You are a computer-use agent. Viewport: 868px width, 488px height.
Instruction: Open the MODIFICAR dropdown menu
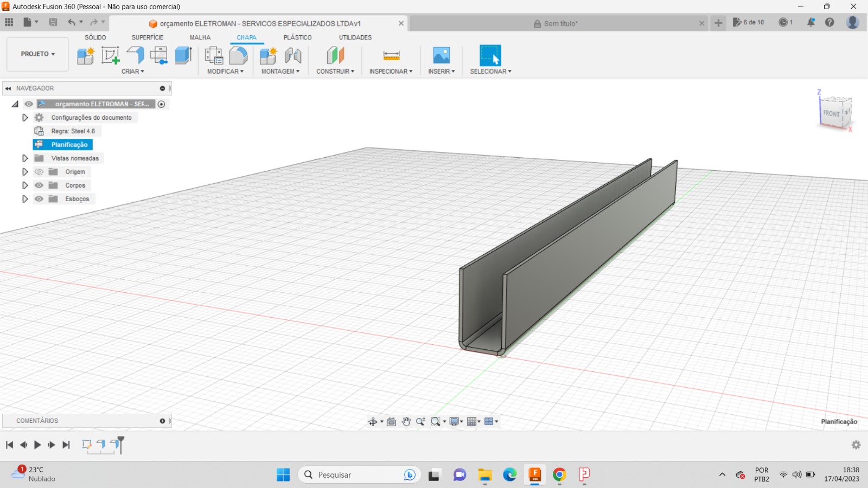(225, 72)
